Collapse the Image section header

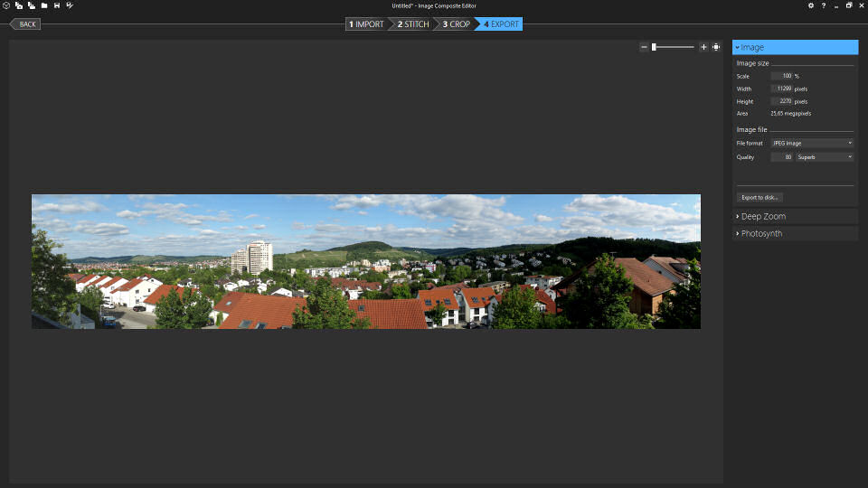coord(795,47)
